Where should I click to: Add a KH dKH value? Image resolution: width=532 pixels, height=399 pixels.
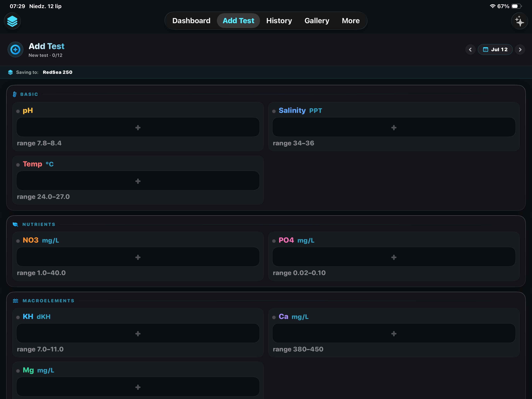[x=138, y=333]
